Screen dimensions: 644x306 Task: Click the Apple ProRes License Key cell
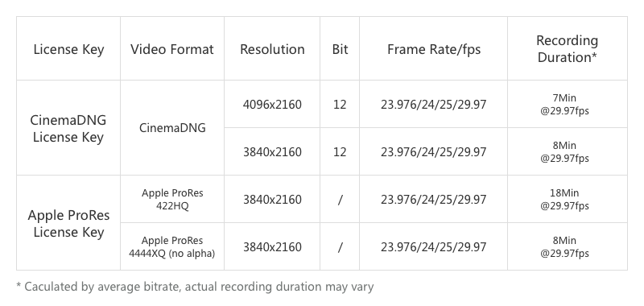[x=68, y=223]
